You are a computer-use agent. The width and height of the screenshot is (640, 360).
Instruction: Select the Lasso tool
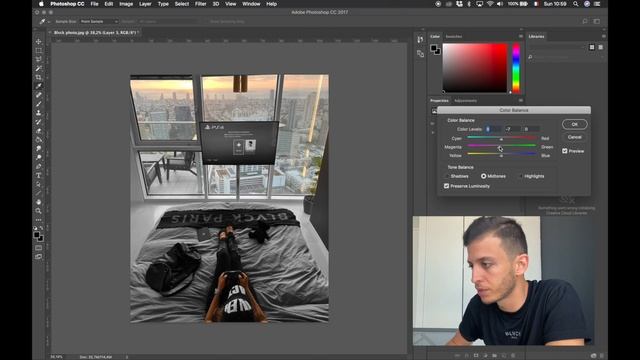tap(39, 60)
